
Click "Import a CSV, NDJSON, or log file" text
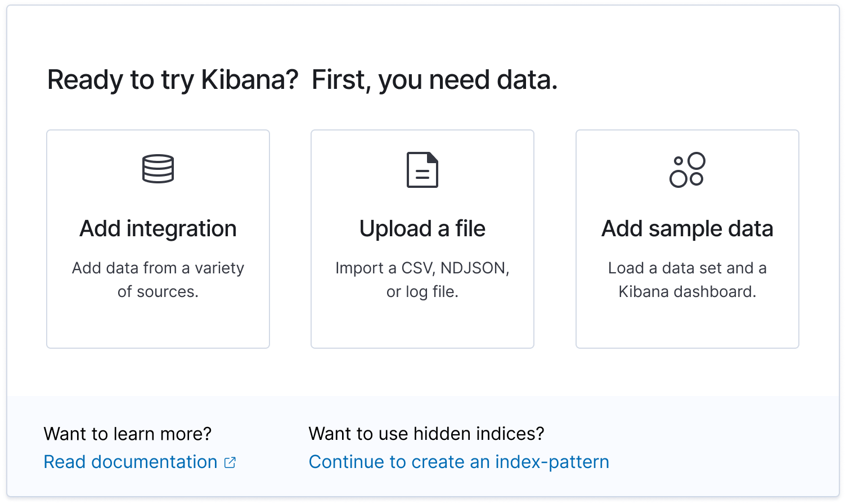pos(422,280)
